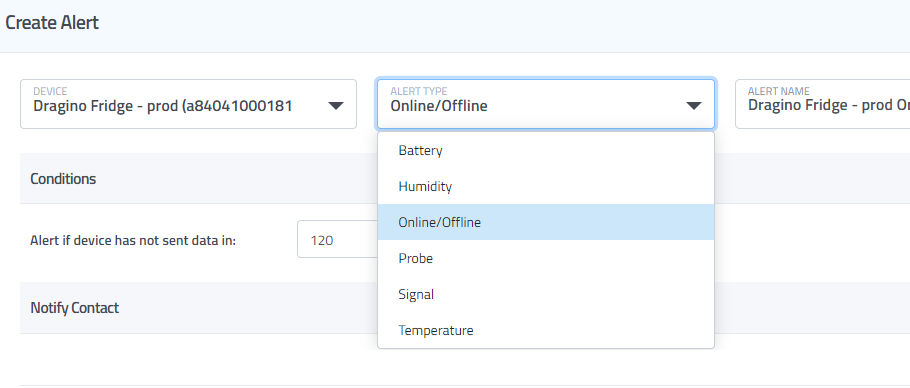This screenshot has height=388, width=910.
Task: Click the Alert Name input field
Action: pyautogui.click(x=822, y=104)
